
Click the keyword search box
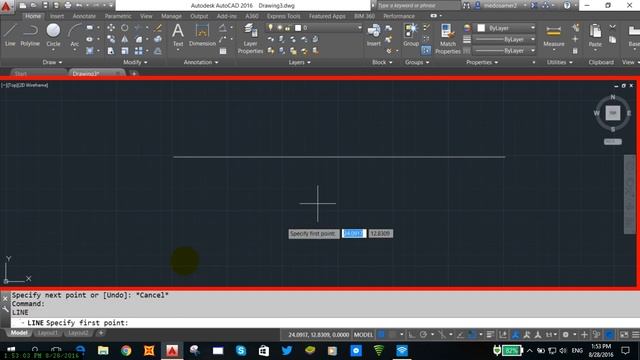(x=417, y=5)
